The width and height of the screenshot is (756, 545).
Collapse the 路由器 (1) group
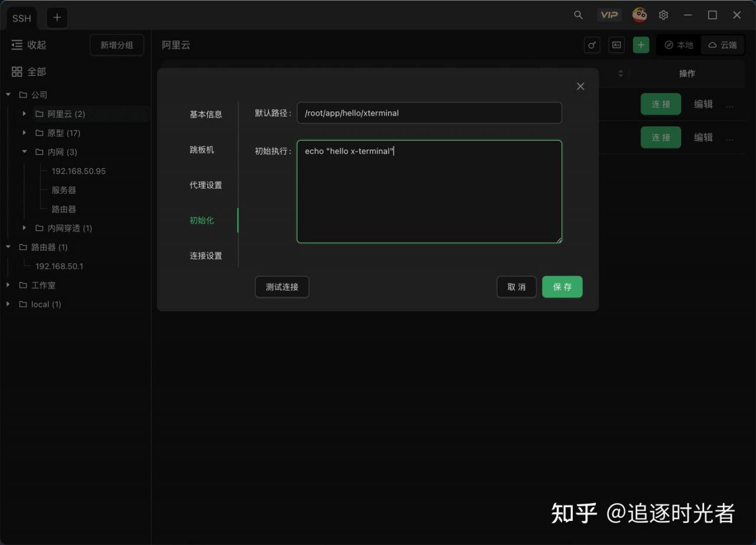click(8, 247)
